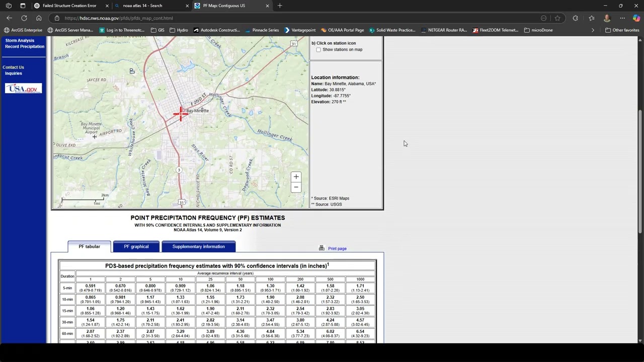
Task: Click the 10-min duration row header
Action: (x=67, y=299)
